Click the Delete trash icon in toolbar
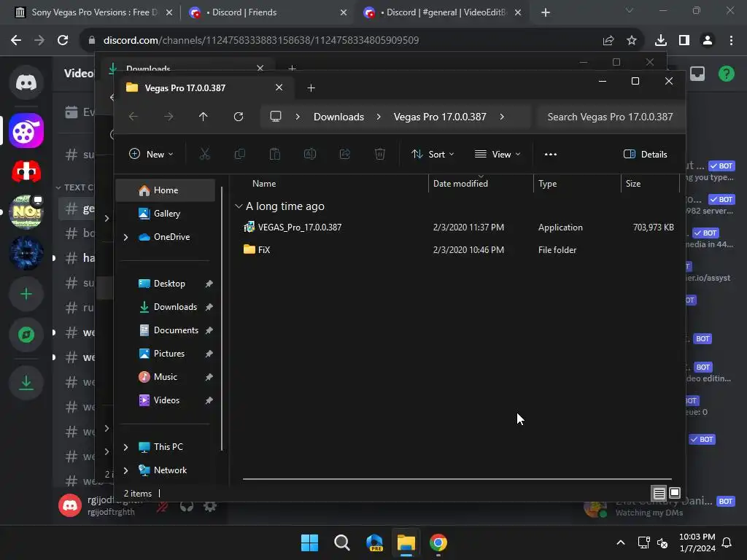This screenshot has width=747, height=560. pyautogui.click(x=379, y=154)
